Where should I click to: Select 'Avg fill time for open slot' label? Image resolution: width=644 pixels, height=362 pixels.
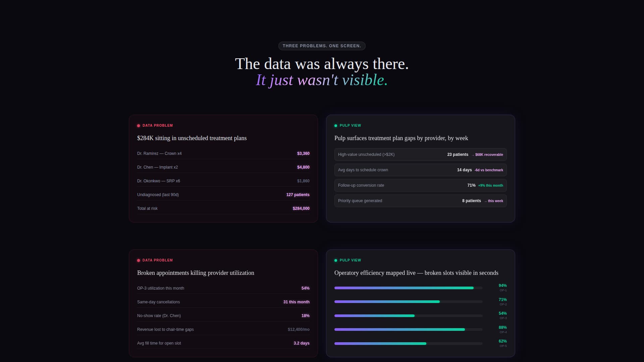pos(159,343)
